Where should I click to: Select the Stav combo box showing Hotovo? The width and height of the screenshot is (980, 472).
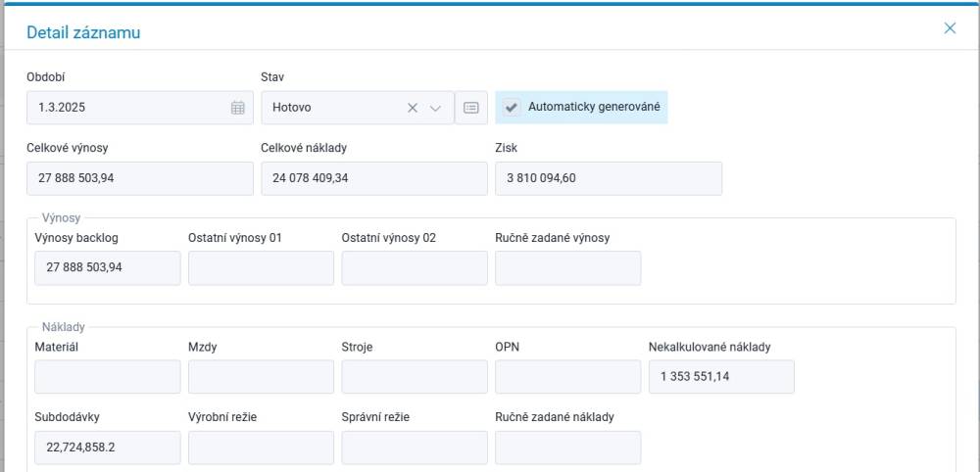(358, 108)
